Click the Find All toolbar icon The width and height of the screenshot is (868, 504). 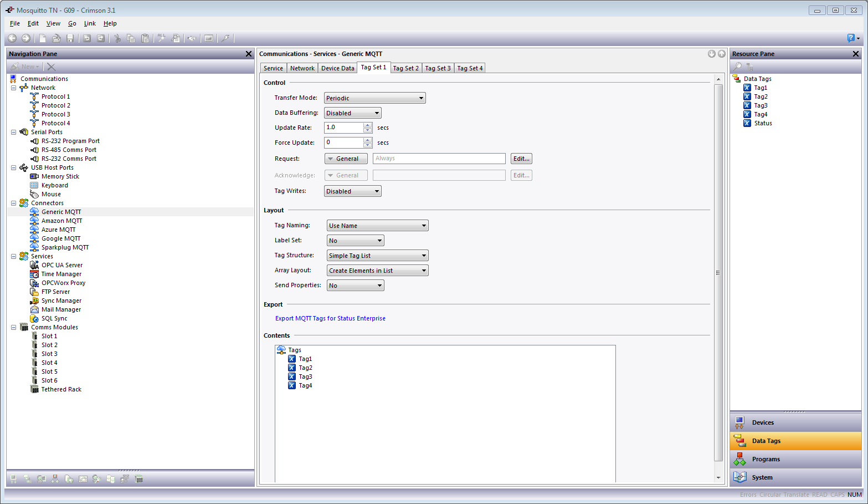(162, 38)
